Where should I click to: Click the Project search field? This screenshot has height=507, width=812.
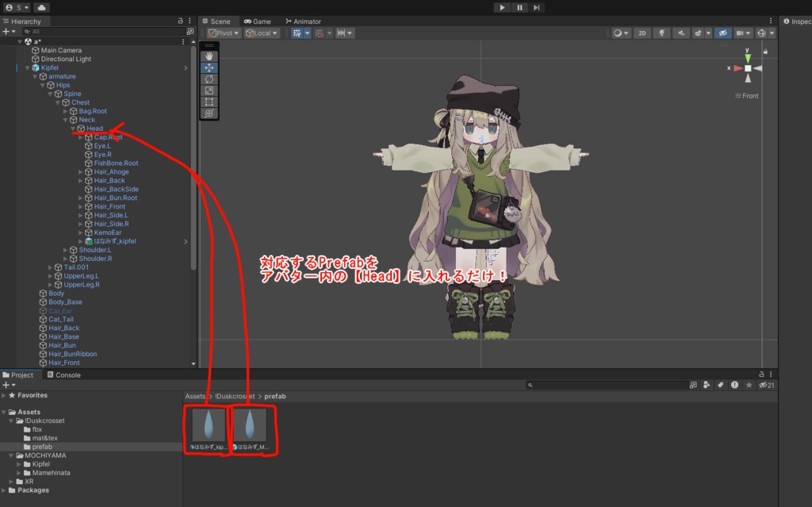click(606, 385)
